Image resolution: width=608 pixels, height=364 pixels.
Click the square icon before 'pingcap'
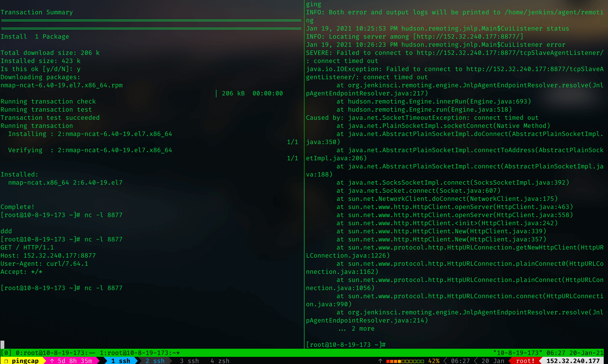tap(6, 361)
